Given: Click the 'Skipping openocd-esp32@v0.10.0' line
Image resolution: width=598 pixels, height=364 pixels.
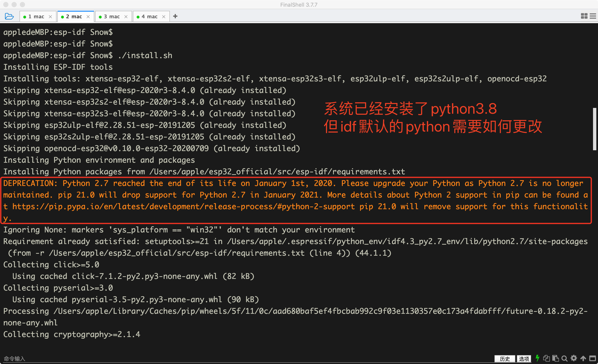Looking at the screenshot, I should click(x=152, y=148).
